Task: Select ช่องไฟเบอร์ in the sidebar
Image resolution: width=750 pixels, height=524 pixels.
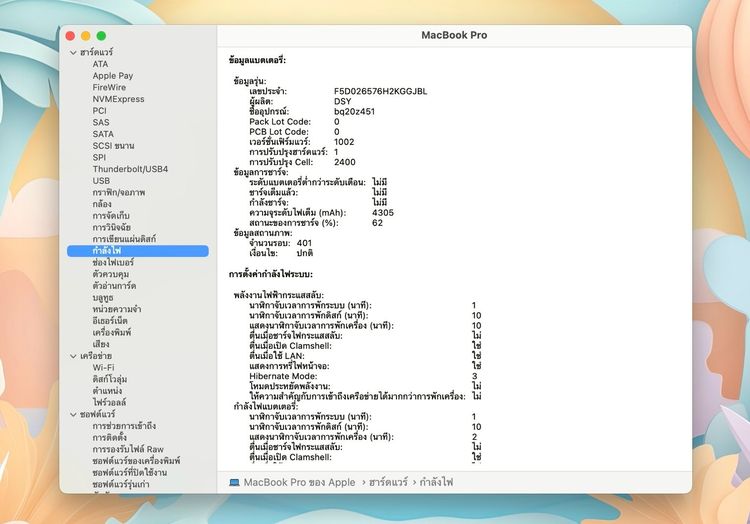Action: coord(113,262)
